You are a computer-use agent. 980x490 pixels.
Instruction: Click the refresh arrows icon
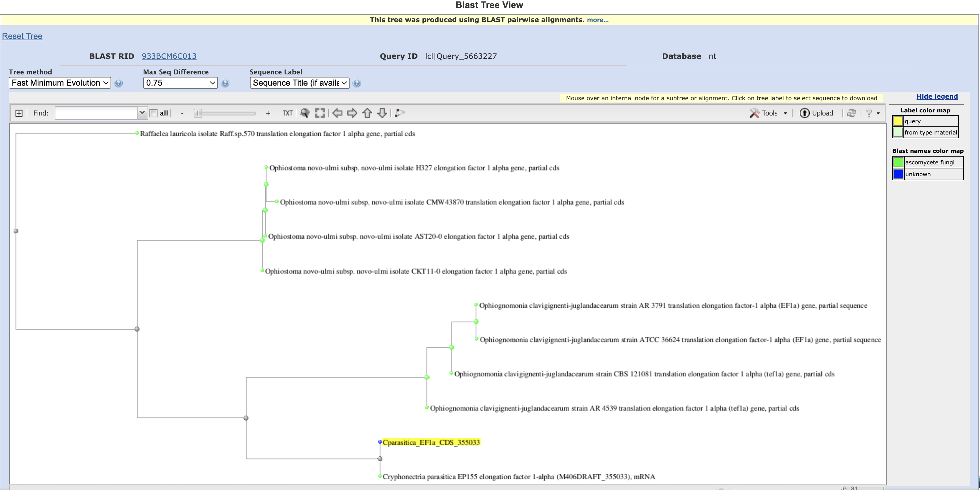coord(852,113)
